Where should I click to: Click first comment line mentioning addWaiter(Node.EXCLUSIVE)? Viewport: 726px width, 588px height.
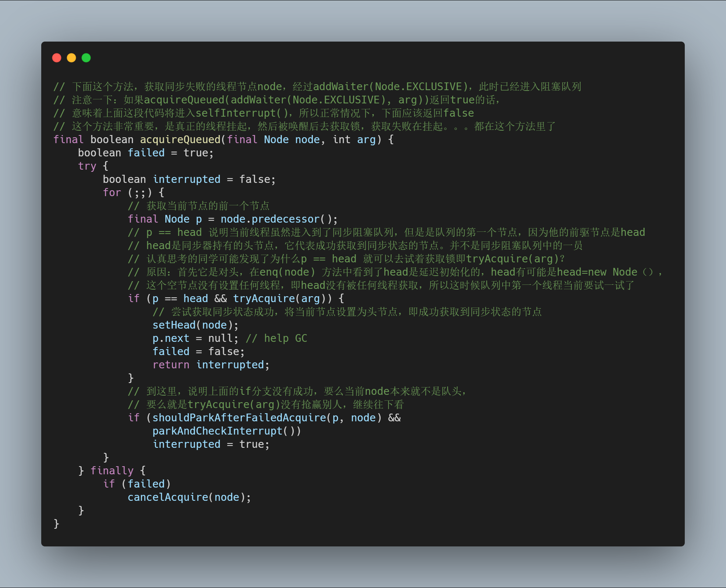point(317,86)
